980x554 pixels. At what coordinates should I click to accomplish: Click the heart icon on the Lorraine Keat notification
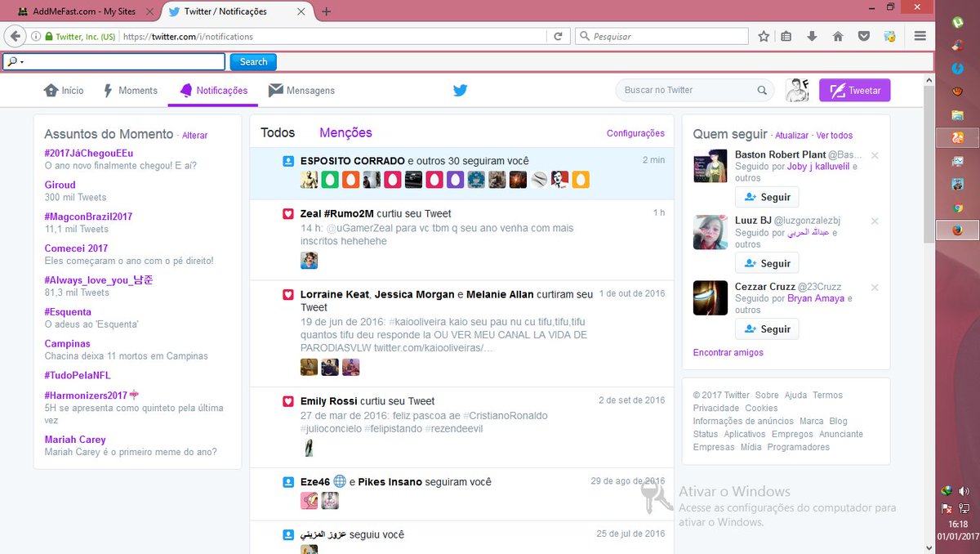tap(287, 294)
